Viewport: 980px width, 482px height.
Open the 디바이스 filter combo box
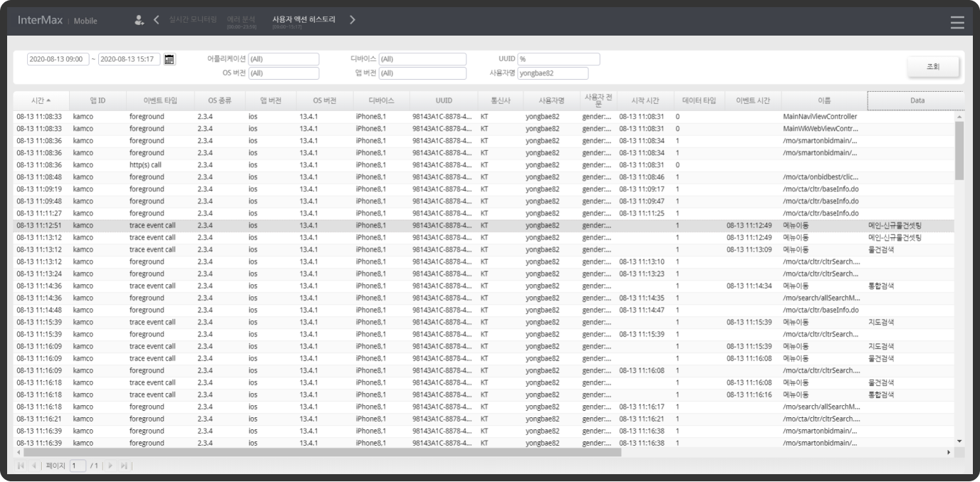(422, 59)
